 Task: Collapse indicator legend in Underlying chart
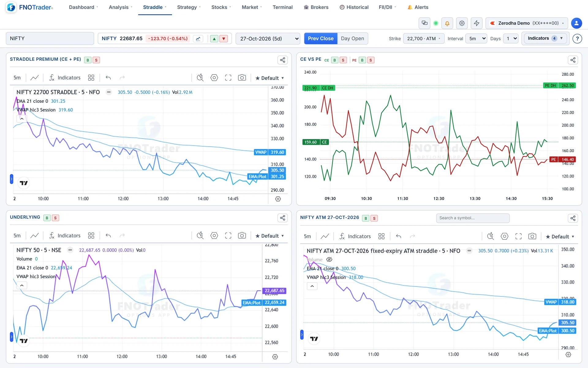point(22,286)
